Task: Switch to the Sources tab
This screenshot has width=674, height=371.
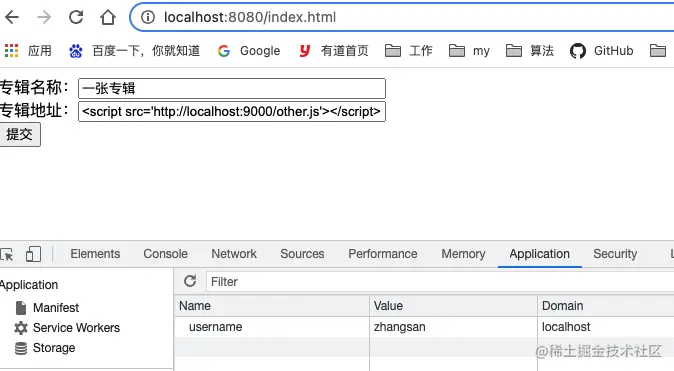Action: click(x=302, y=254)
